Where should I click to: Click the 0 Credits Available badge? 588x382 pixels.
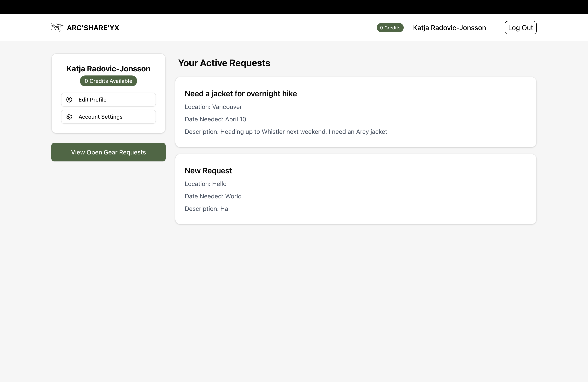click(108, 81)
